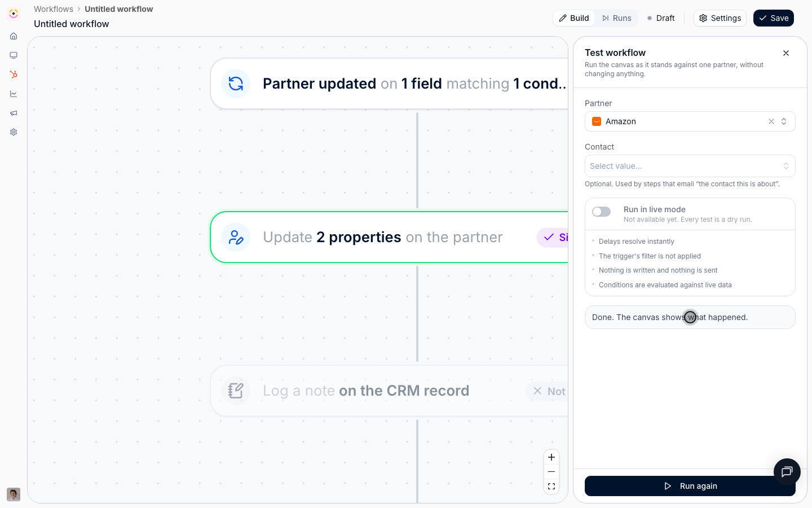
Task: Click the Not run badge on Log a note
Action: 547,391
